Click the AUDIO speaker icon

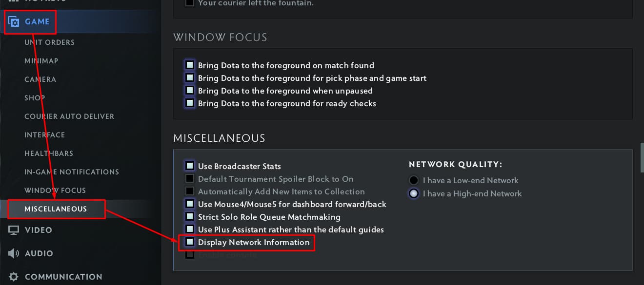point(13,253)
